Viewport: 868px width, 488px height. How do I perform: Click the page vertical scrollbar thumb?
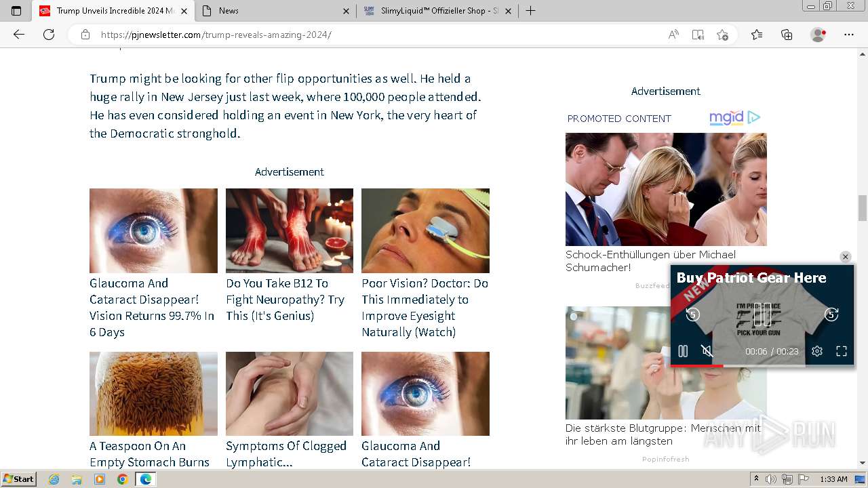863,207
